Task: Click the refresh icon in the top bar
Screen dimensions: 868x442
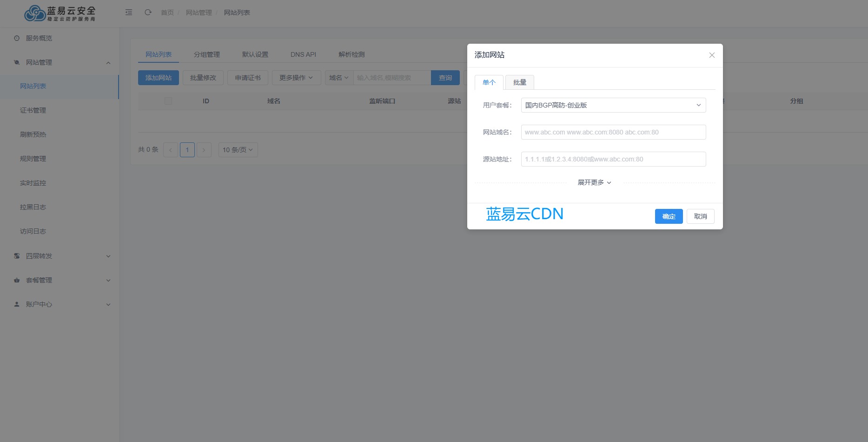Action: 148,12
